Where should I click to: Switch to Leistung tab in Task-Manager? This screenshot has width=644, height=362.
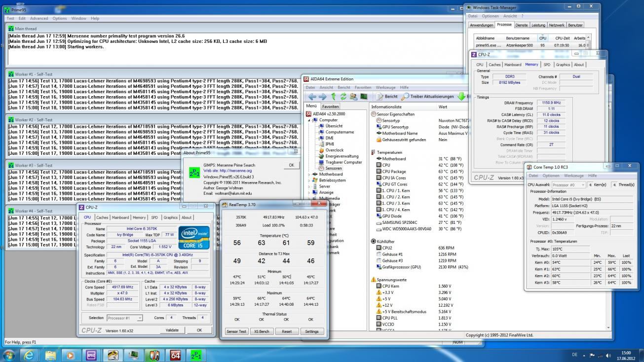(x=538, y=25)
